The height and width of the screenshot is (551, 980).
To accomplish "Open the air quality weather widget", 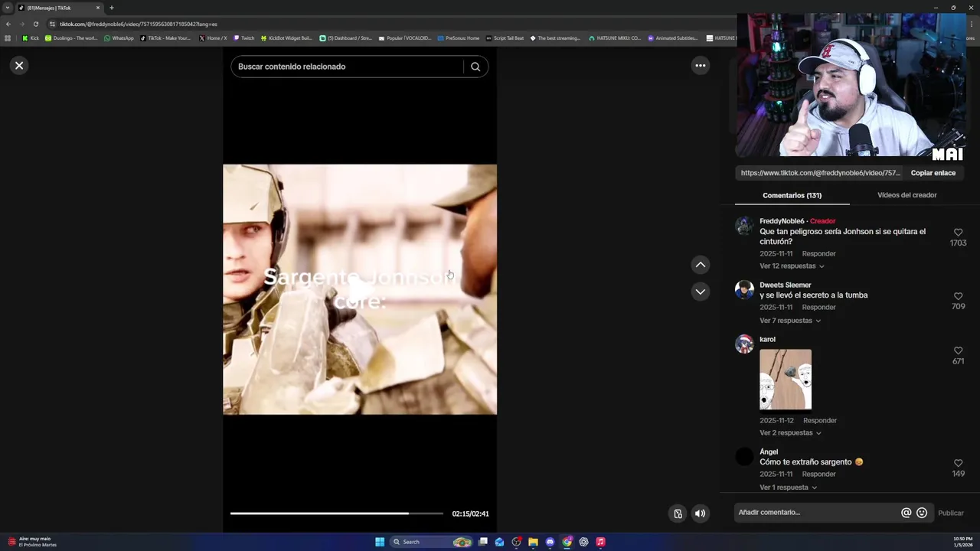I will pos(32,542).
